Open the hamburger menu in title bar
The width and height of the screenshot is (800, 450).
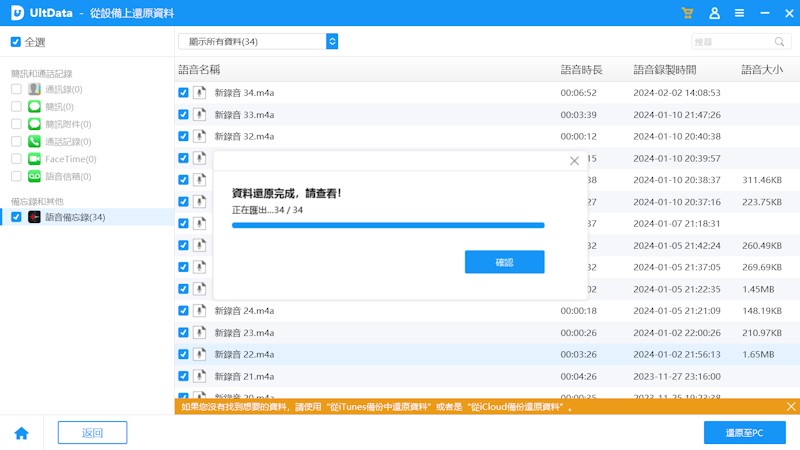(739, 13)
